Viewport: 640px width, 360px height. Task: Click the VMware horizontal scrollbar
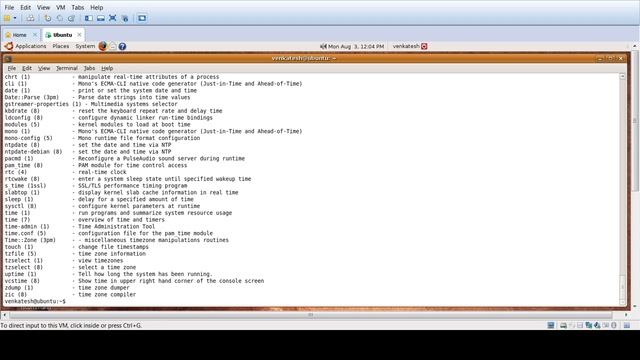tap(311, 315)
